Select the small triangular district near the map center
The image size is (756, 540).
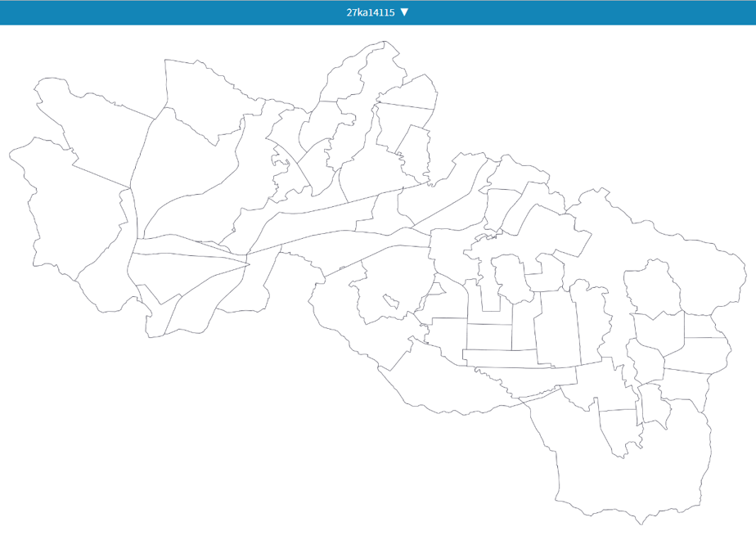tap(436, 290)
